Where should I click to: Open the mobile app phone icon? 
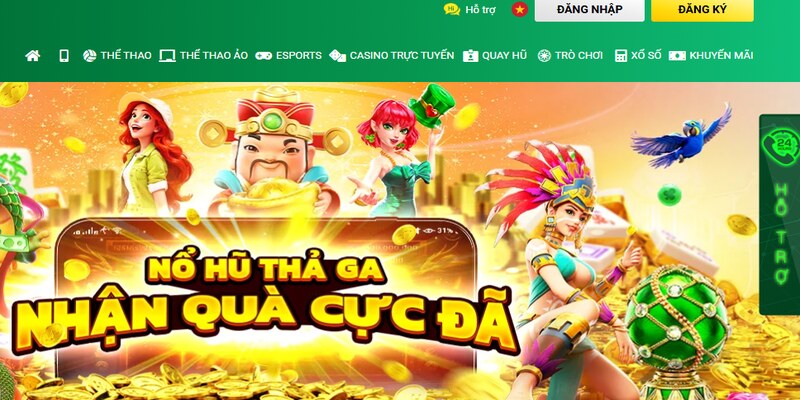tap(64, 56)
